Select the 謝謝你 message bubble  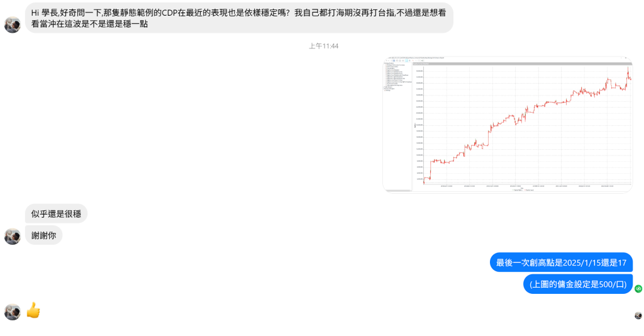43,235
